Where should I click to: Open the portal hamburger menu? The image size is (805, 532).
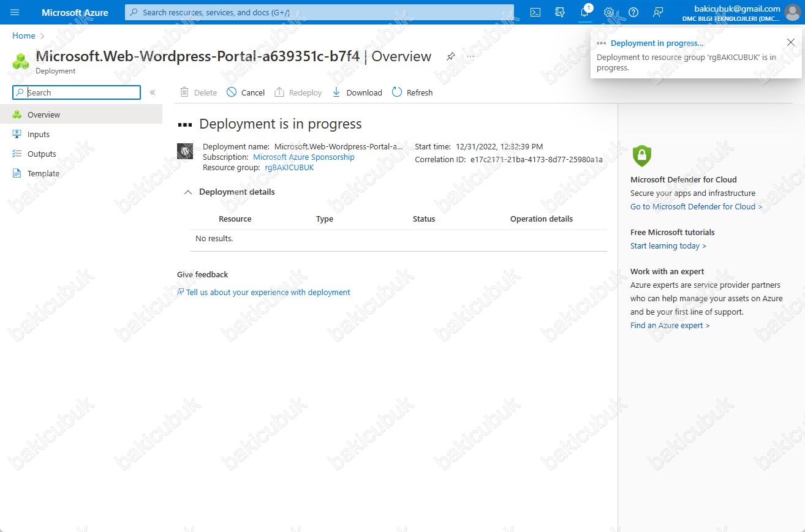point(15,12)
